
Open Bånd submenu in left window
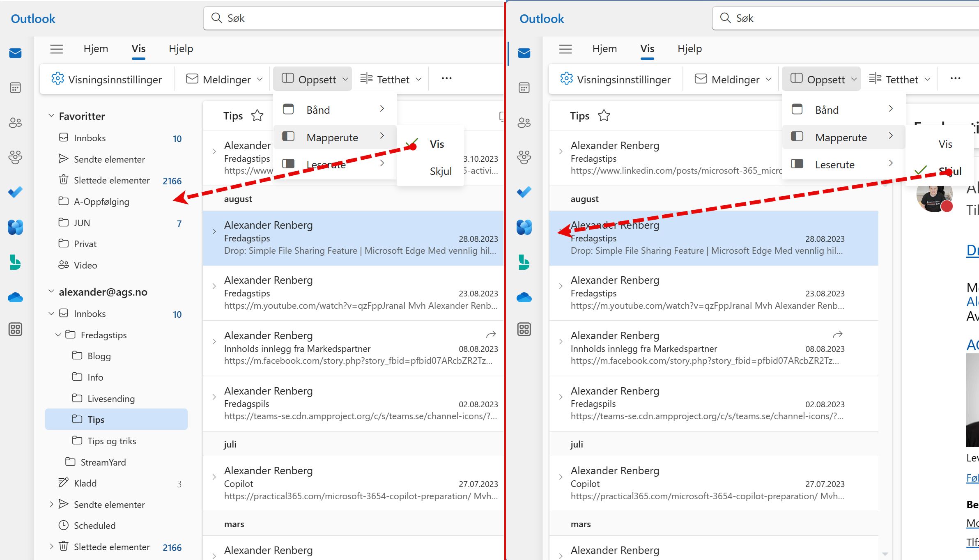335,110
